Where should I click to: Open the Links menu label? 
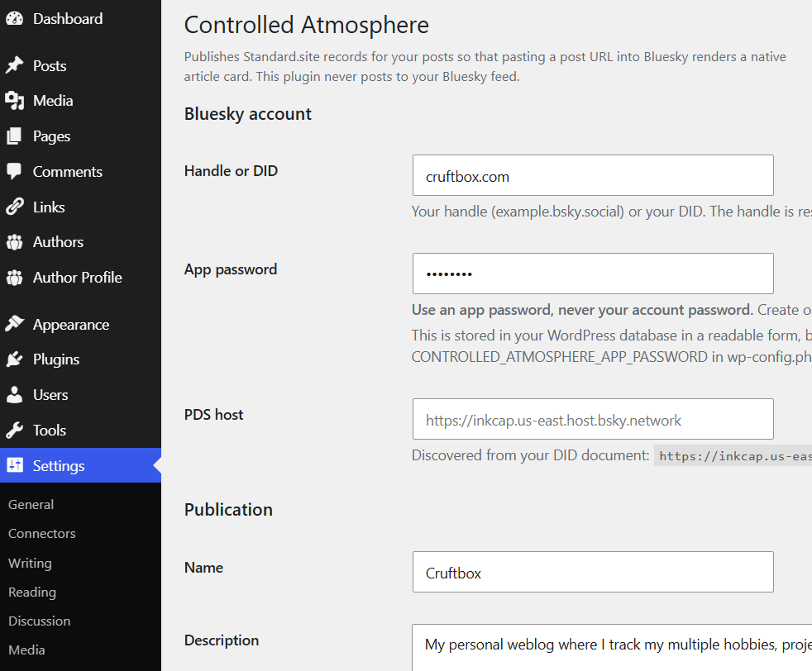pos(49,207)
